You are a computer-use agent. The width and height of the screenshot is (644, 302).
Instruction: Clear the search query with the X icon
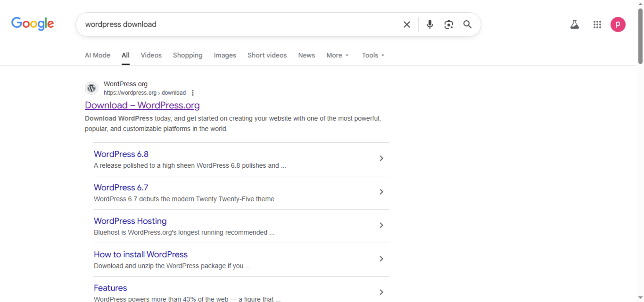pyautogui.click(x=407, y=24)
